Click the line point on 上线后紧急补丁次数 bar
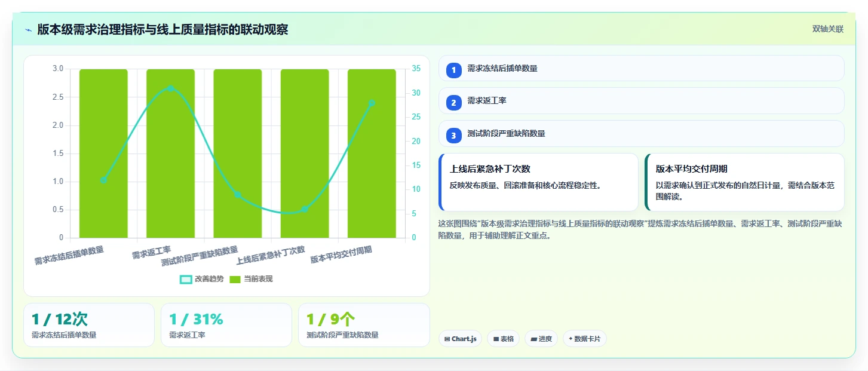 pos(305,209)
